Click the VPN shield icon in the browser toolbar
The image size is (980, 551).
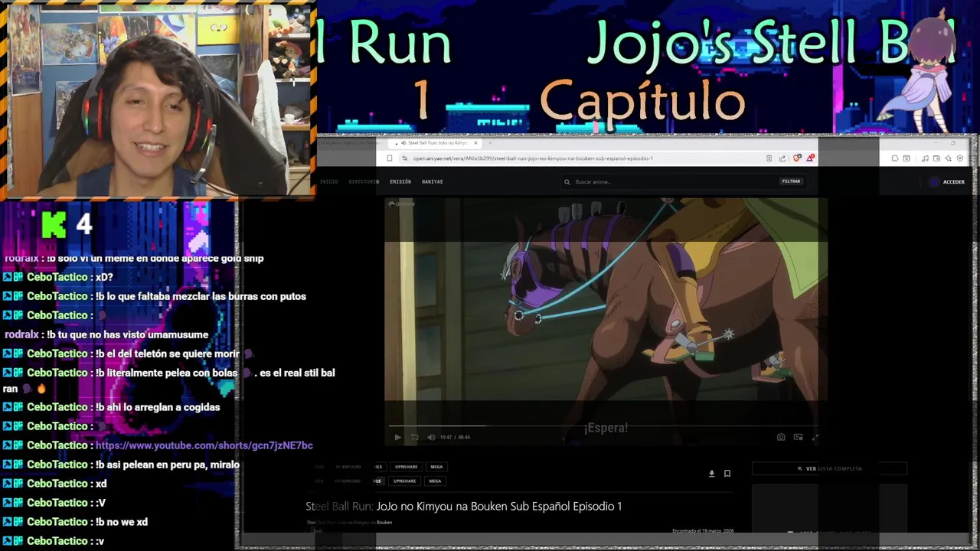pyautogui.click(x=960, y=158)
